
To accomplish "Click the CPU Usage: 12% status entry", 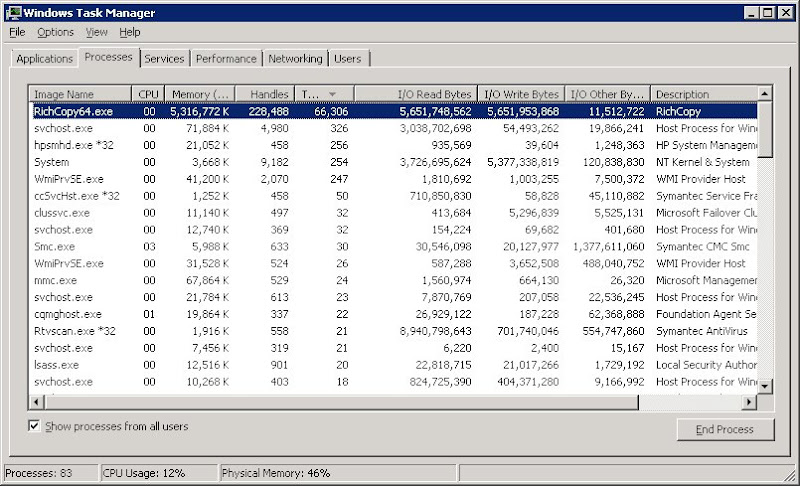I will pyautogui.click(x=160, y=473).
